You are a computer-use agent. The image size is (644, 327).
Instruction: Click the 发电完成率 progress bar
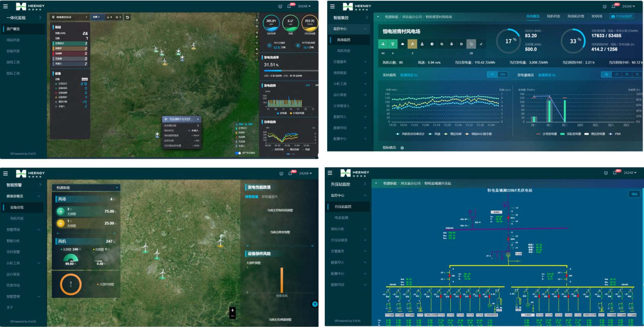click(x=282, y=71)
